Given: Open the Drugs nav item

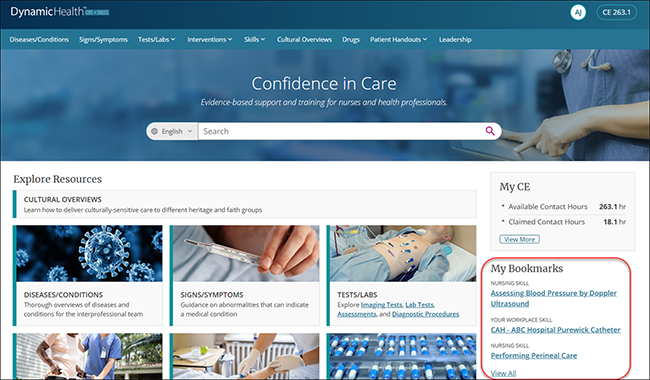Looking at the screenshot, I should (x=351, y=39).
